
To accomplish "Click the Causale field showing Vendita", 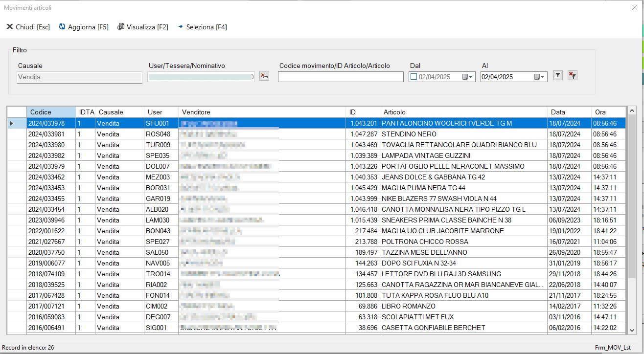I will coord(79,77).
